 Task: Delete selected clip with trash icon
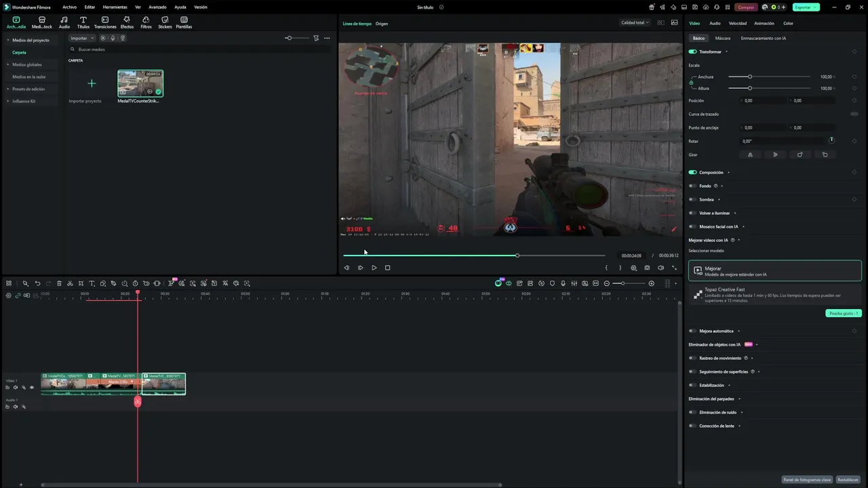(x=59, y=283)
